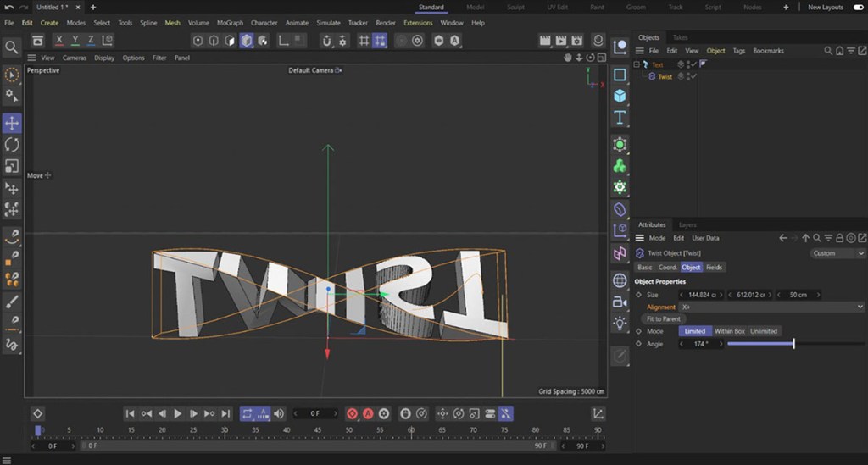Toggle X axis lock in top toolbar
This screenshot has width=868, height=465.
[60, 41]
